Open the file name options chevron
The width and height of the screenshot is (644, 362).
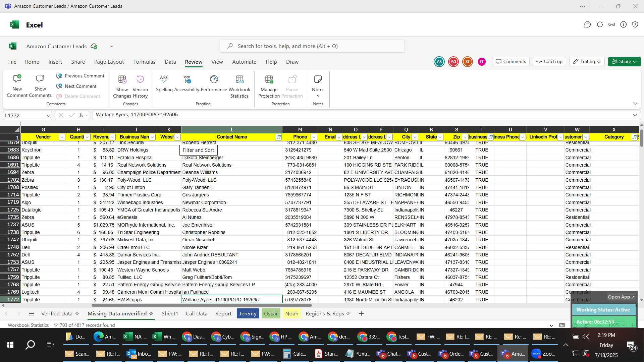click(x=112, y=46)
